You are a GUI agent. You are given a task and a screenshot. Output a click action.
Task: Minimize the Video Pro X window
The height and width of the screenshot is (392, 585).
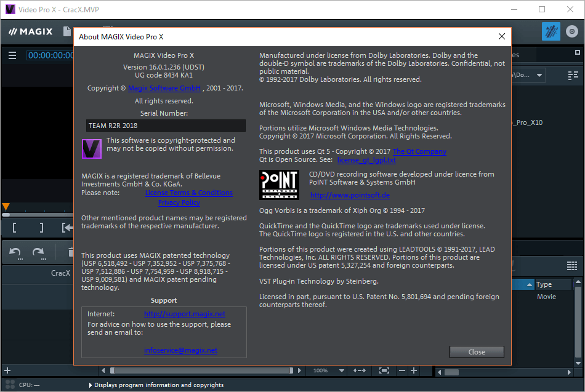[x=514, y=9]
